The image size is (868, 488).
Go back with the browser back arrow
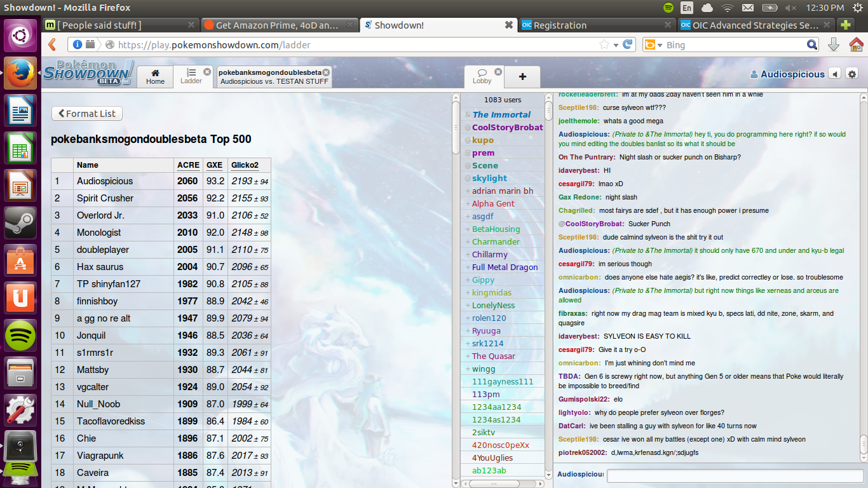52,45
